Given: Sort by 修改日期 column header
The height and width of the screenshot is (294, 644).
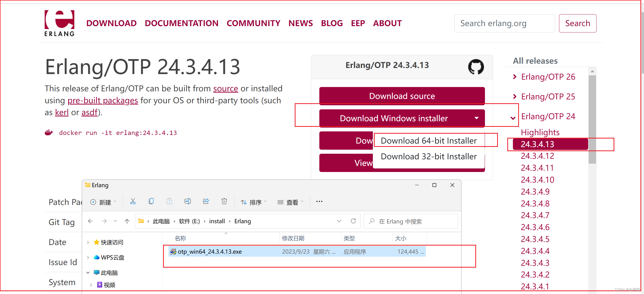Looking at the screenshot, I should click(293, 238).
